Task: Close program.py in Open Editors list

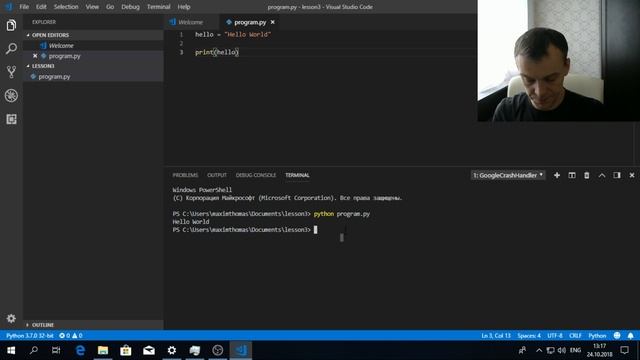Action: click(x=35, y=56)
